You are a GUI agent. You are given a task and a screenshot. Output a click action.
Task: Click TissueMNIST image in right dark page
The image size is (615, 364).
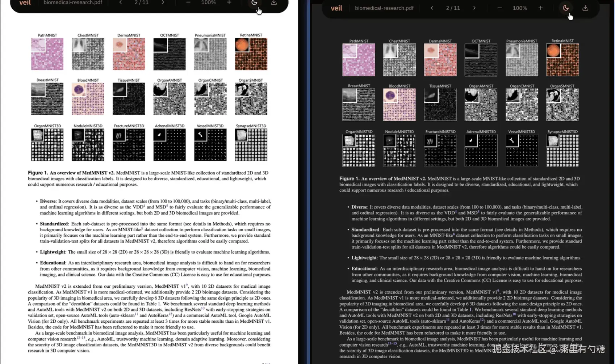click(x=440, y=105)
